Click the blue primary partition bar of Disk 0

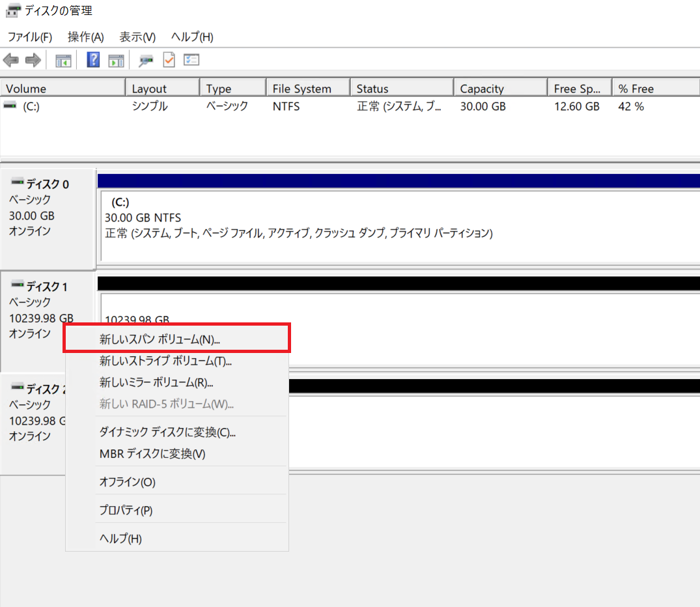(x=399, y=180)
